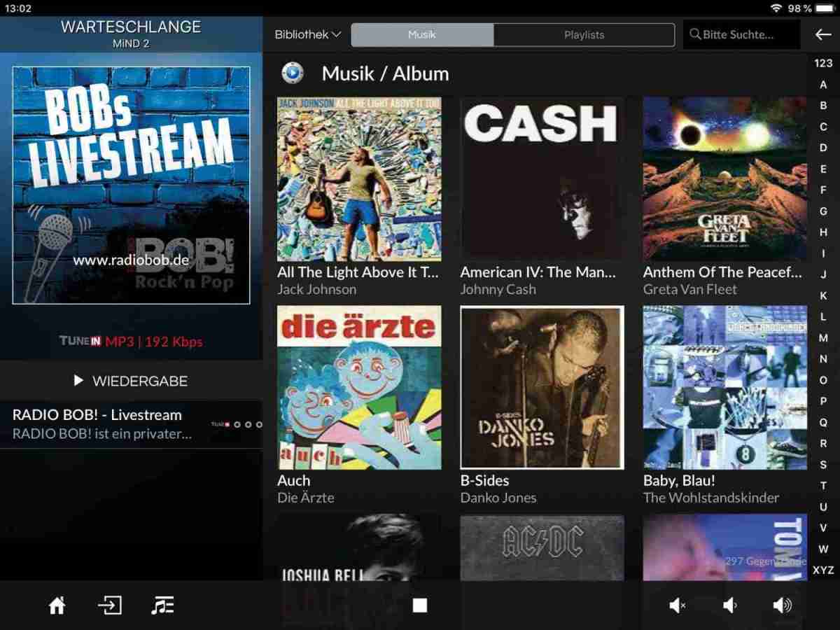Jump to XYZ in alphabet index
The width and height of the screenshot is (840, 630).
point(823,570)
